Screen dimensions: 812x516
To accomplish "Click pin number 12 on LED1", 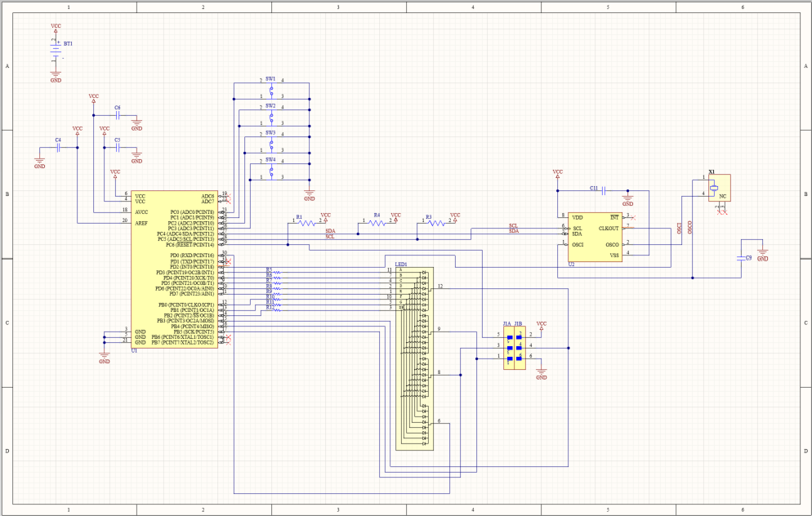I will pyautogui.click(x=440, y=287).
